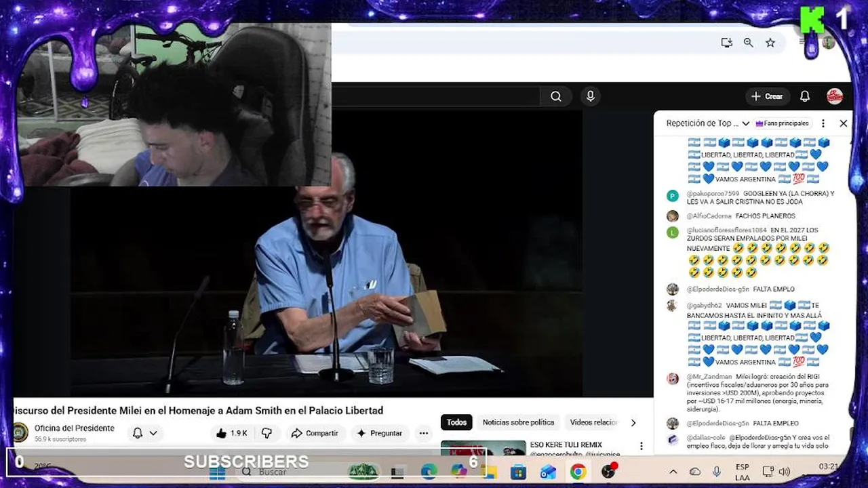Open Microsoft Edge from the taskbar
868x488 pixels.
(429, 472)
